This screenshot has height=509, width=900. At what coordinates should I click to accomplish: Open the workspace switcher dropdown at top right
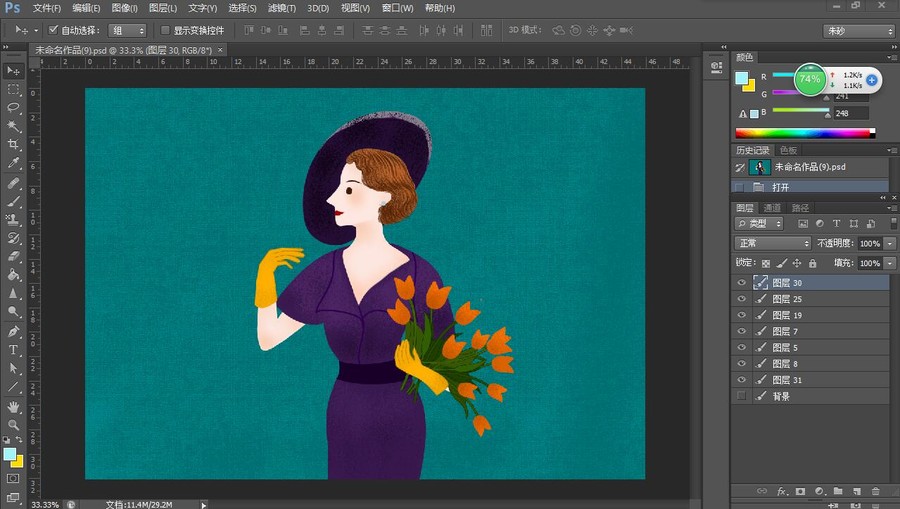pos(859,31)
